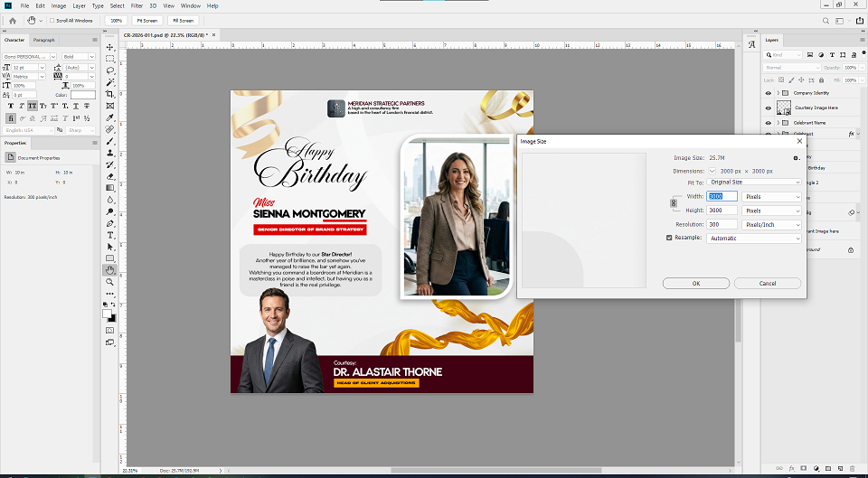
Task: Enable Scroll All Windows checkbox
Action: (51, 20)
